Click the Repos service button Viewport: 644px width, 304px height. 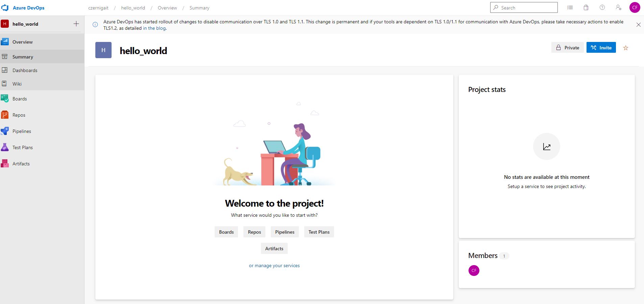[254, 232]
